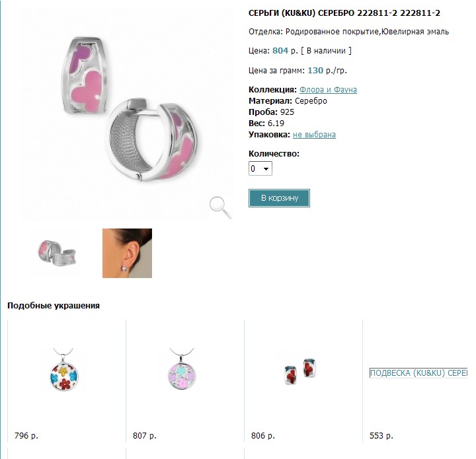Open the red heart earrings item

tap(300, 371)
